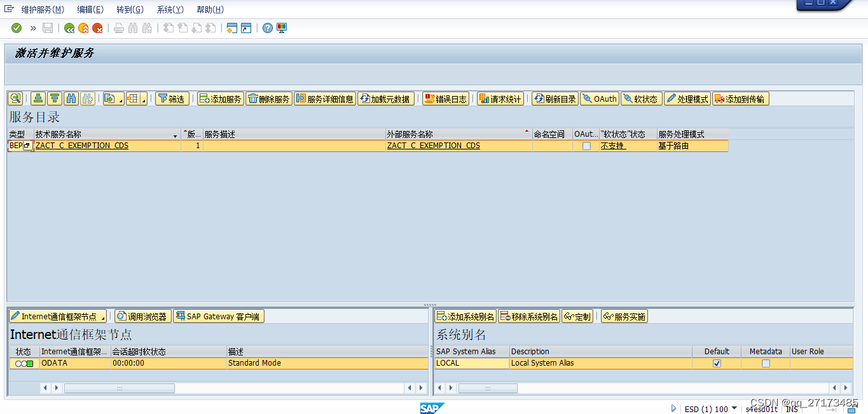
Task: Click the 定制 button
Action: pos(578,317)
